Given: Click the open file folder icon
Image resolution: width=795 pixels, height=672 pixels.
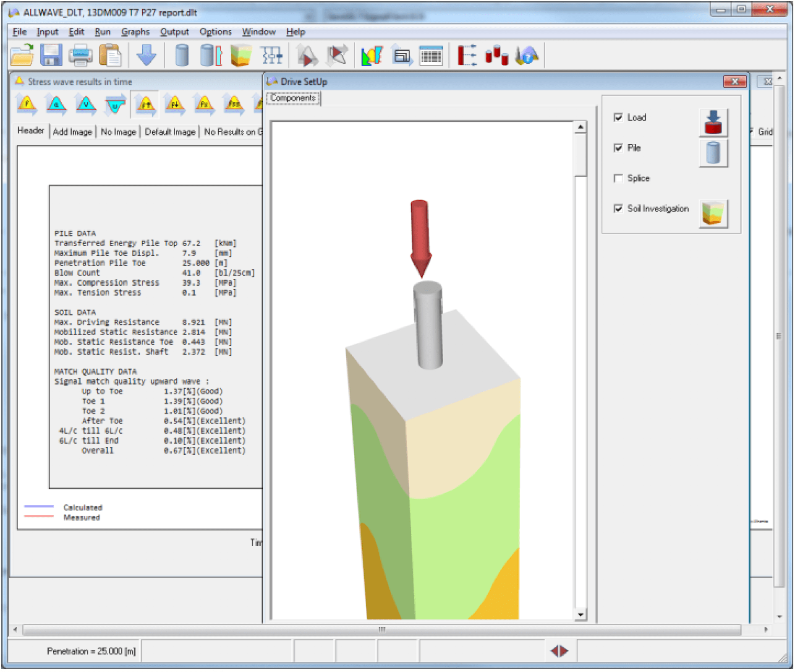Looking at the screenshot, I should click(x=22, y=55).
